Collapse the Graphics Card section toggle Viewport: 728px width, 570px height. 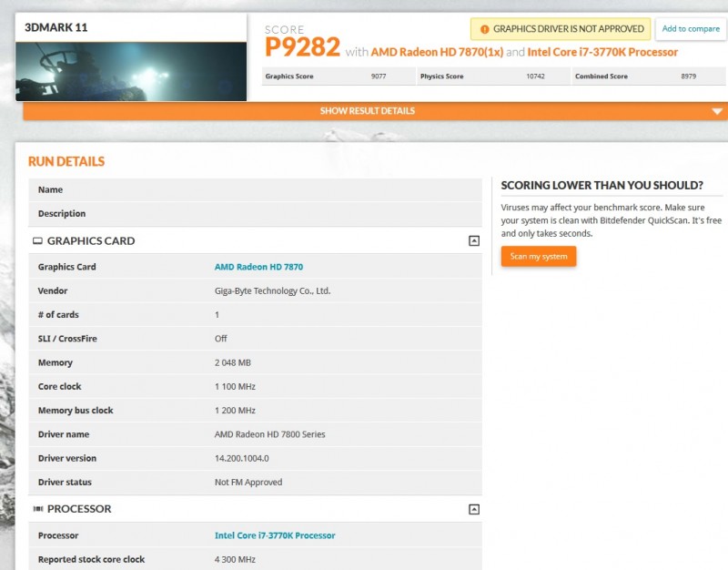click(x=473, y=240)
